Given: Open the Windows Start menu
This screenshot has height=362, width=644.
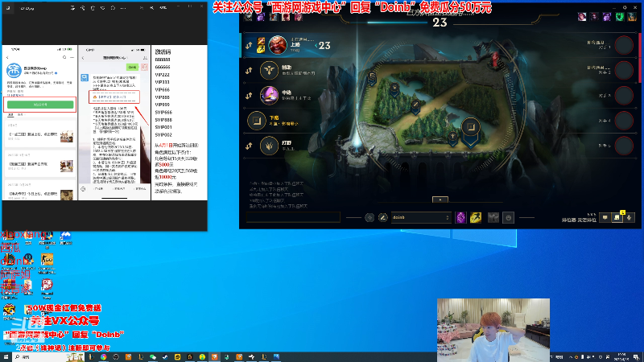Looking at the screenshot, I should [x=6, y=357].
